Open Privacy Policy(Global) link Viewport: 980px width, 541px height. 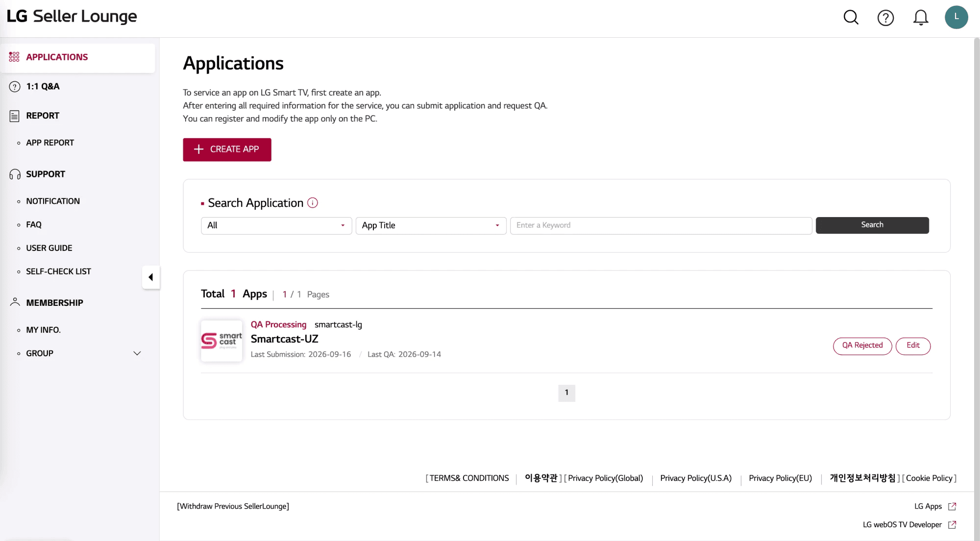[605, 478]
